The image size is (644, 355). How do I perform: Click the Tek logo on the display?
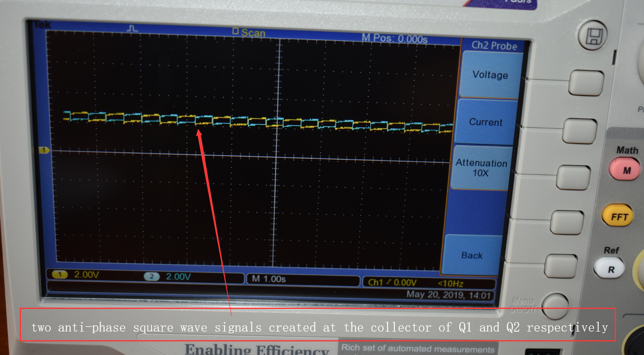point(42,25)
